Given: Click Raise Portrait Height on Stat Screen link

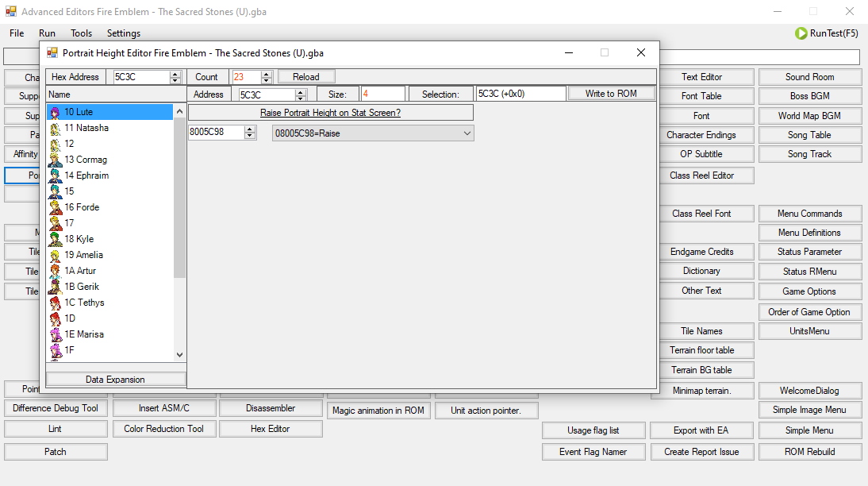Looking at the screenshot, I should [x=331, y=113].
